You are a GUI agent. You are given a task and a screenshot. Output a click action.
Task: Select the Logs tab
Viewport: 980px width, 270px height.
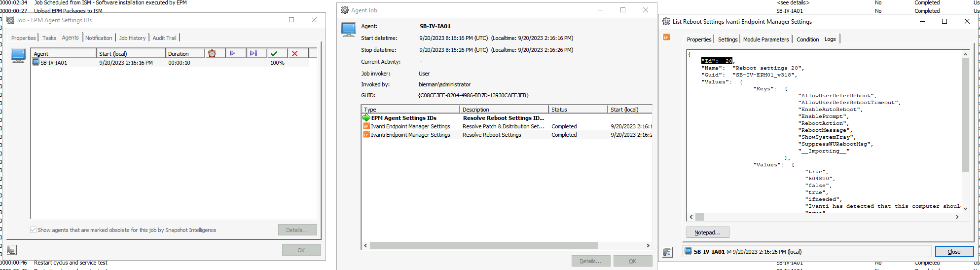(x=831, y=39)
